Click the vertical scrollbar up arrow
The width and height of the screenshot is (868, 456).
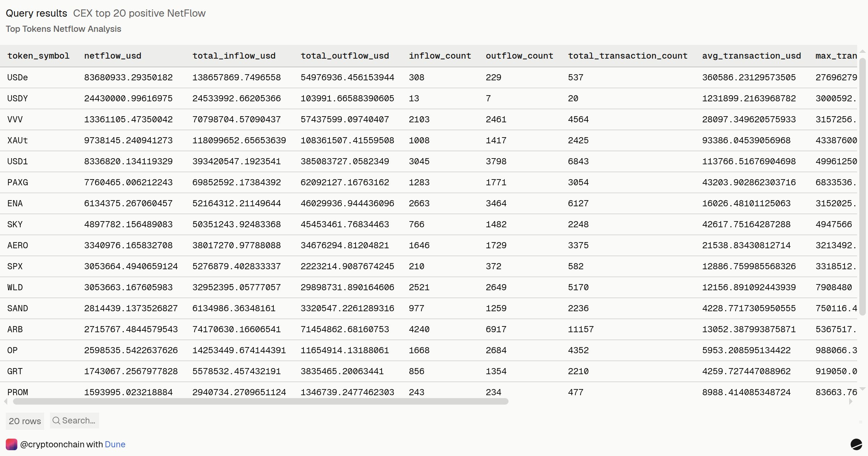[x=863, y=51]
